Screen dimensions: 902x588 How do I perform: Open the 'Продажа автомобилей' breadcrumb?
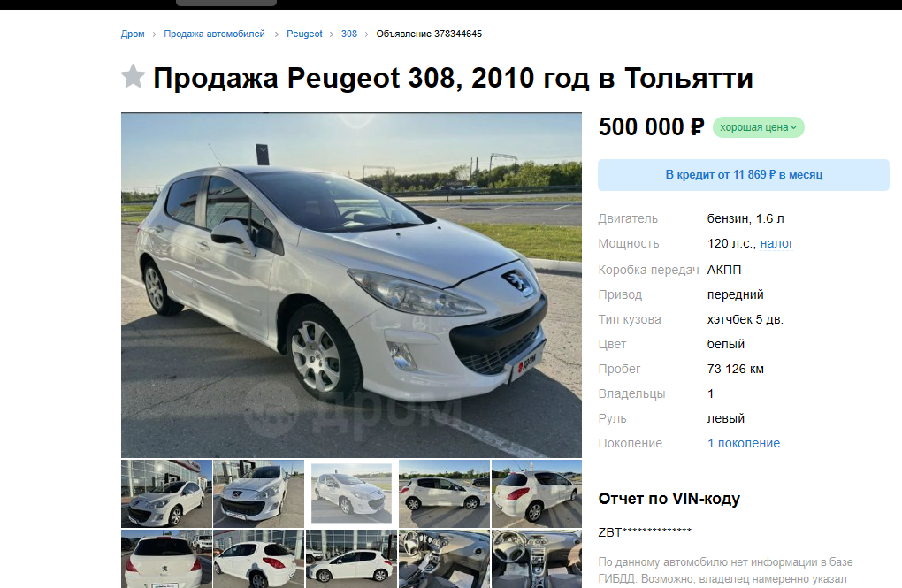pyautogui.click(x=214, y=34)
